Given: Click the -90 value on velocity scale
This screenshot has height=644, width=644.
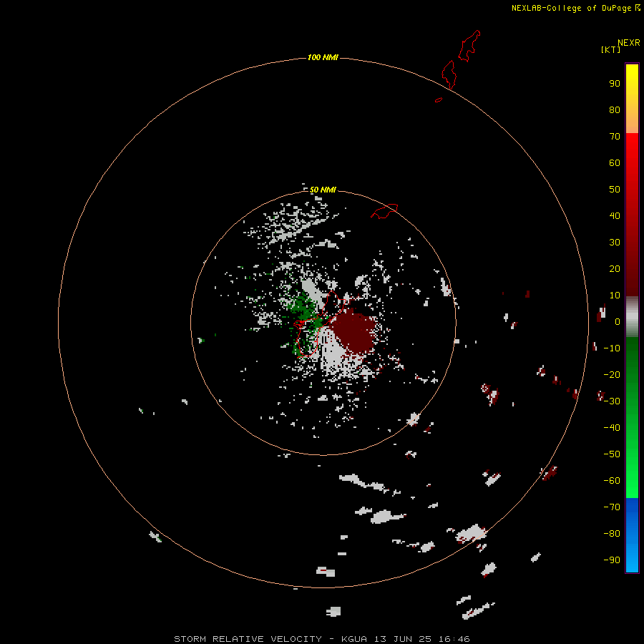Looking at the screenshot, I should click(612, 560).
